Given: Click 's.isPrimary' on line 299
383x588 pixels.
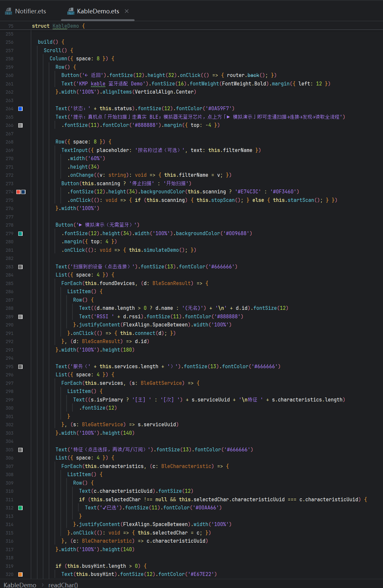Looking at the screenshot, I should tap(107, 400).
